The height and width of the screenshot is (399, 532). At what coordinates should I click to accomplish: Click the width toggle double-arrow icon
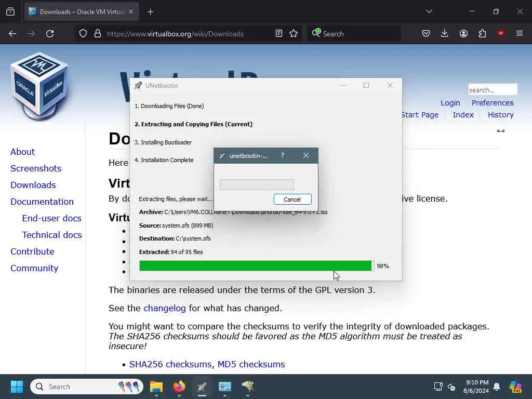click(x=501, y=131)
